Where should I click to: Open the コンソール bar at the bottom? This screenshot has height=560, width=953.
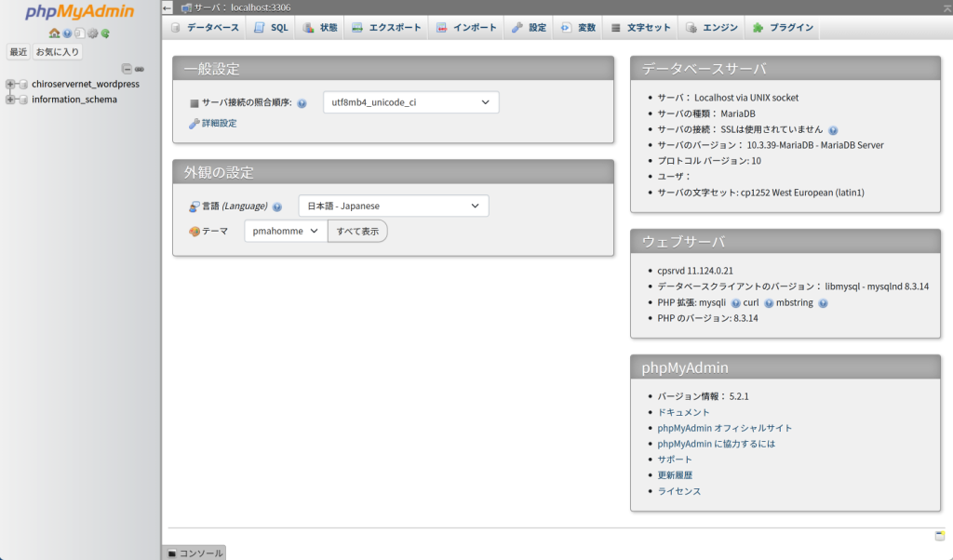[196, 553]
